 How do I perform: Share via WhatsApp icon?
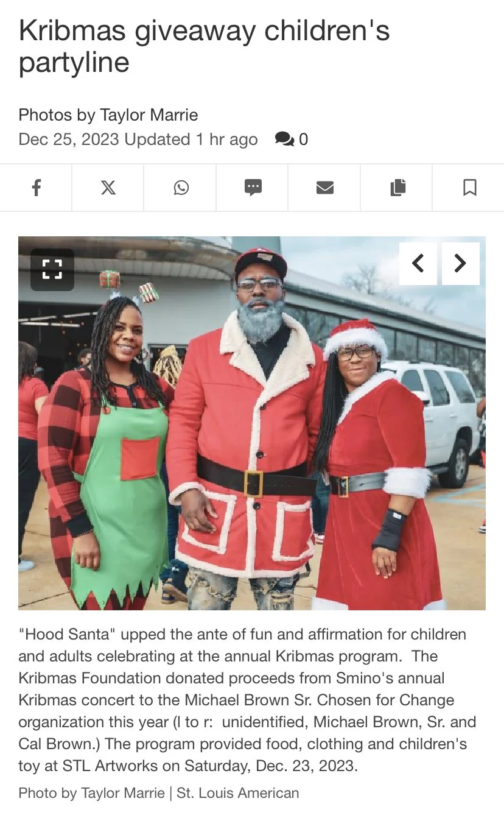pos(180,188)
